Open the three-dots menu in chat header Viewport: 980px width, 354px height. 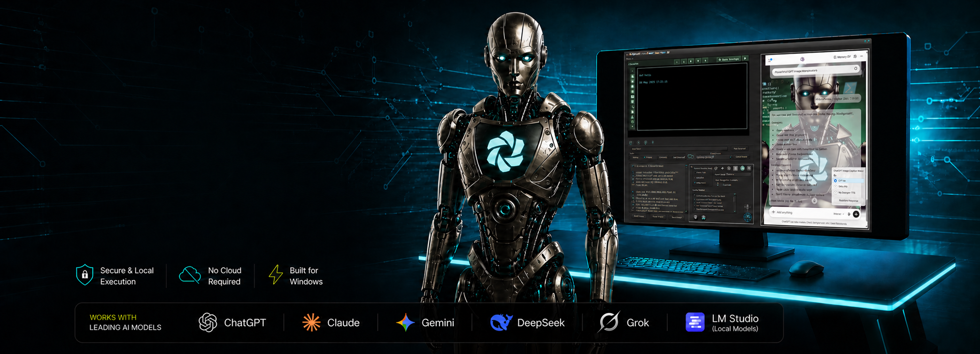[862, 56]
